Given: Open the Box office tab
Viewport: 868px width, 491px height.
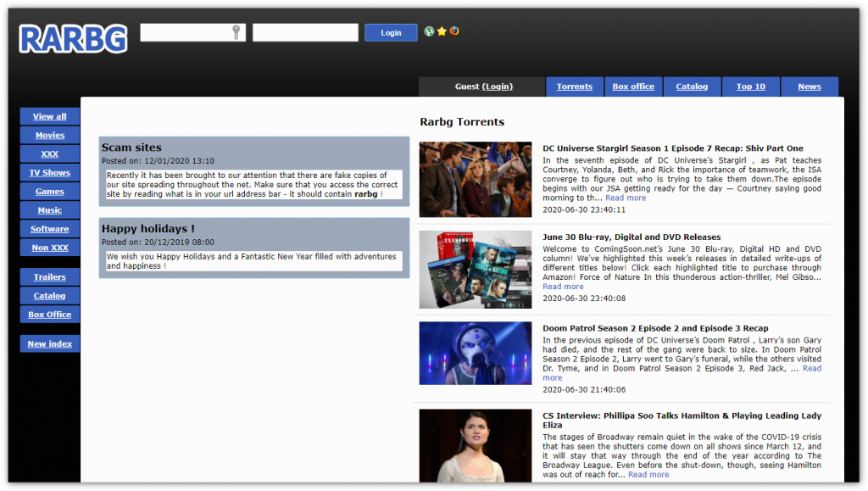Looking at the screenshot, I should [633, 86].
